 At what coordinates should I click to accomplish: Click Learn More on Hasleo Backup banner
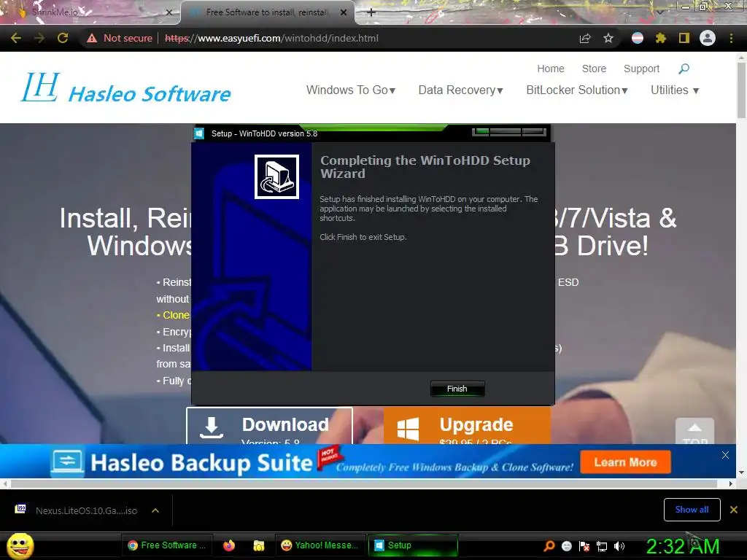click(x=625, y=462)
